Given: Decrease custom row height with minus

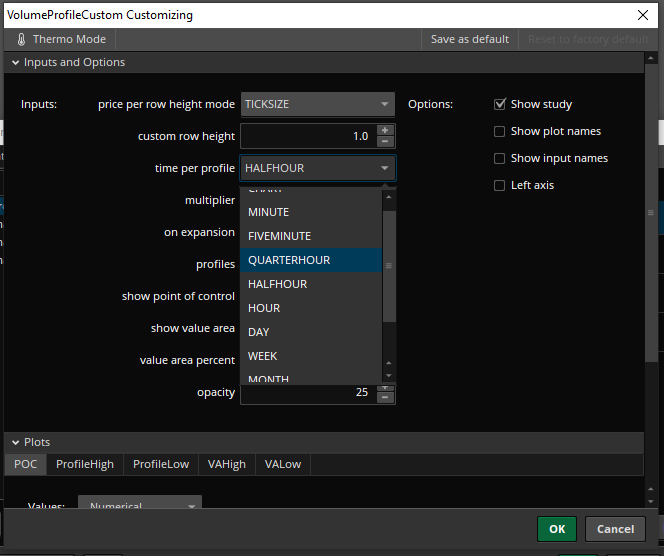Looking at the screenshot, I should pos(385,142).
